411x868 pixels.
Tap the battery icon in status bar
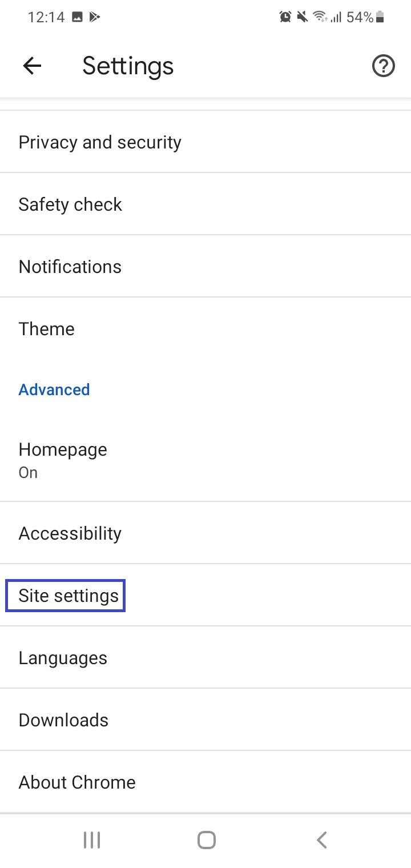coord(380,18)
